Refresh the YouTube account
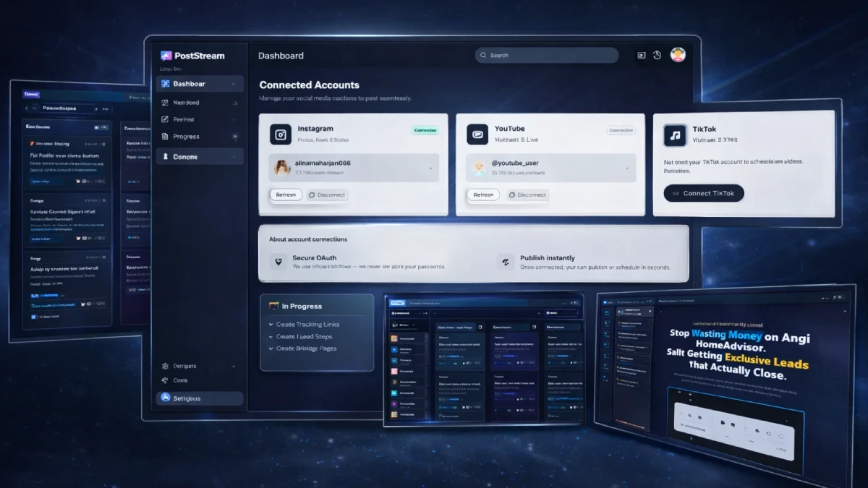 click(x=483, y=194)
